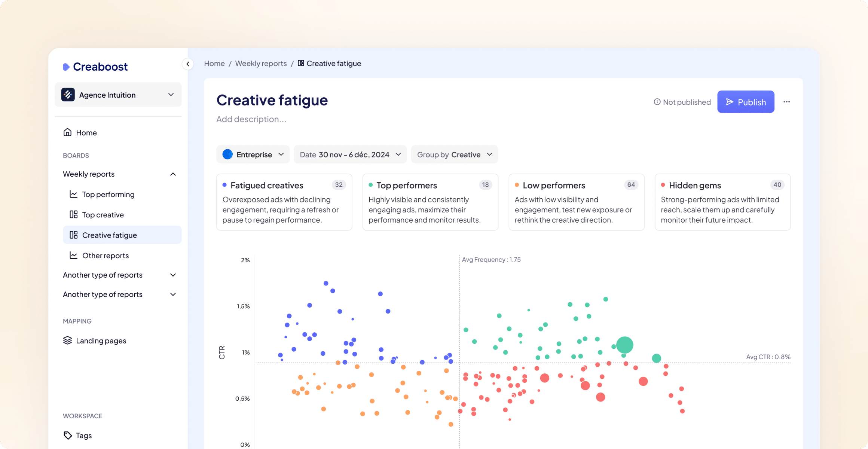
Task: Click the Add description field
Action: [x=251, y=119]
